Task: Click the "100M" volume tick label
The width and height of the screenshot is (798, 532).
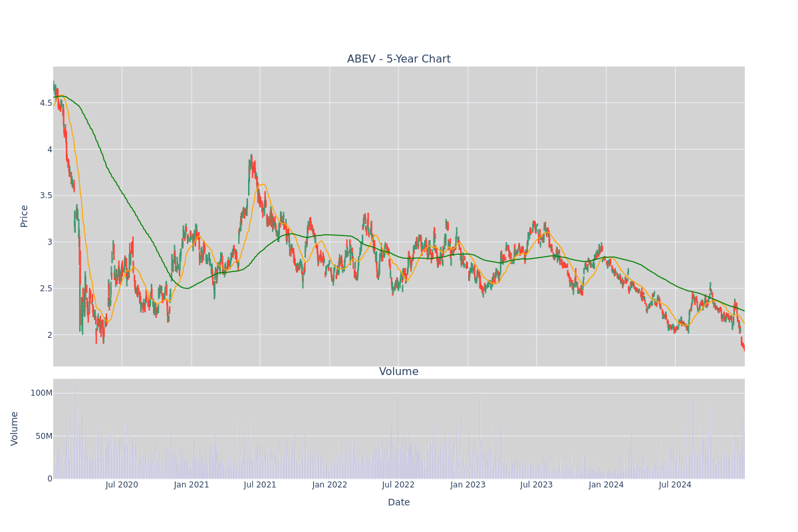Action: coord(41,393)
